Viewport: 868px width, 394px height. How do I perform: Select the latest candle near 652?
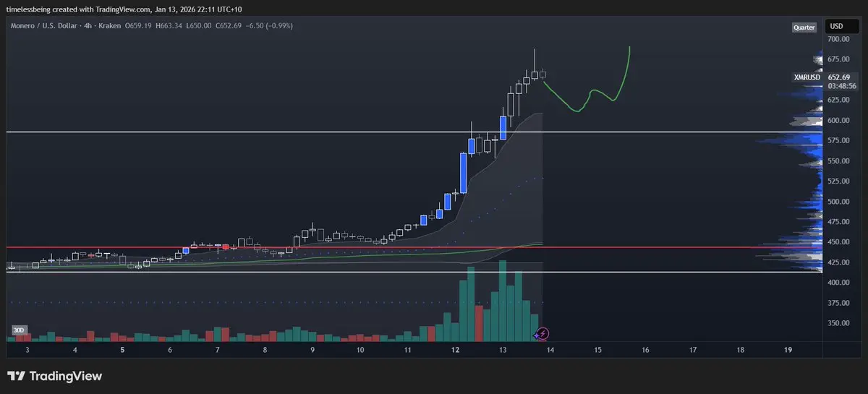pos(542,73)
